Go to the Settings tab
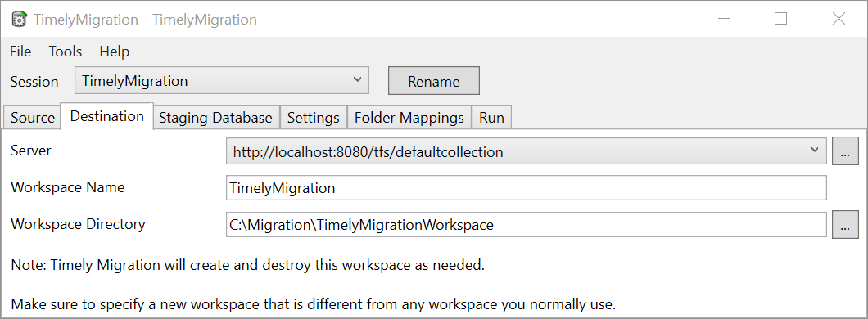The height and width of the screenshot is (319, 868). (x=314, y=118)
